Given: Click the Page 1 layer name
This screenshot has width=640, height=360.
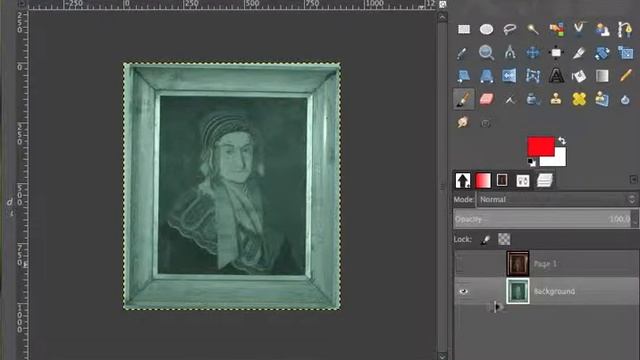Looking at the screenshot, I should click(545, 264).
